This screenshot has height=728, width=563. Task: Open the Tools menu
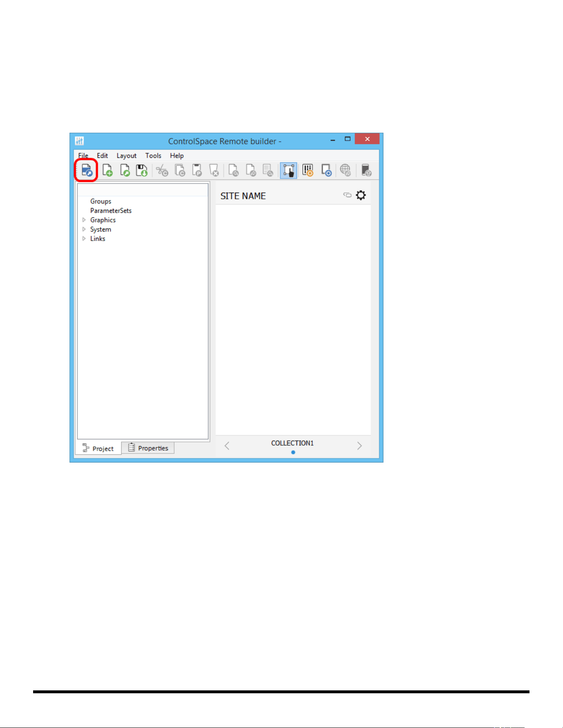153,155
